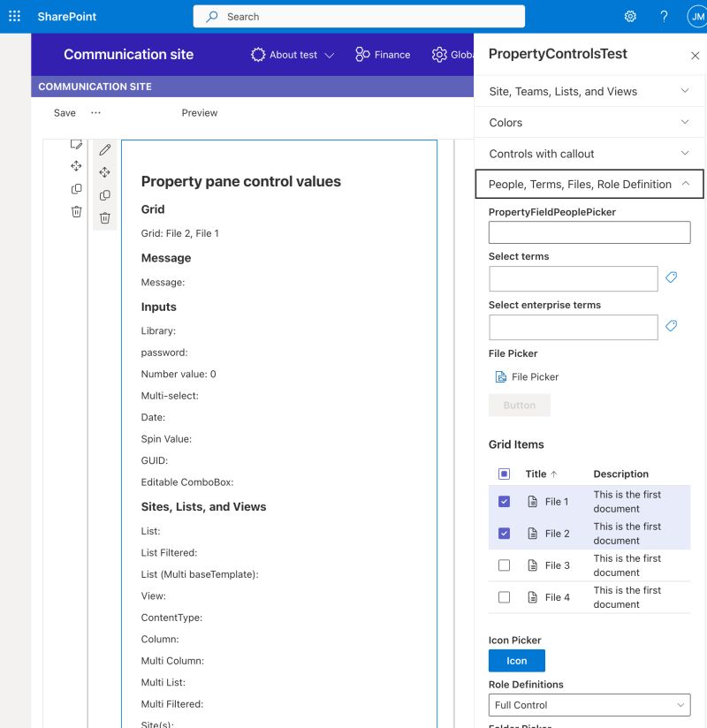
Task: Expand Controls with callout section
Action: (x=589, y=154)
